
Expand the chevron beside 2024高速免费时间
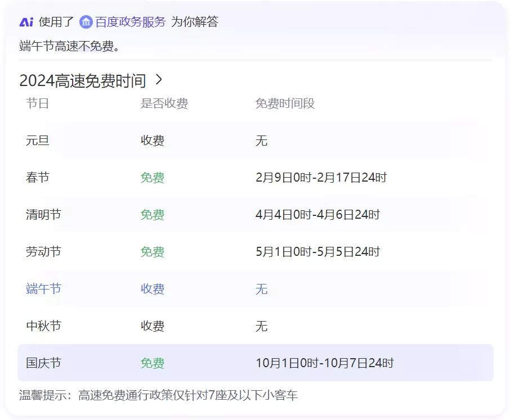[x=159, y=80]
